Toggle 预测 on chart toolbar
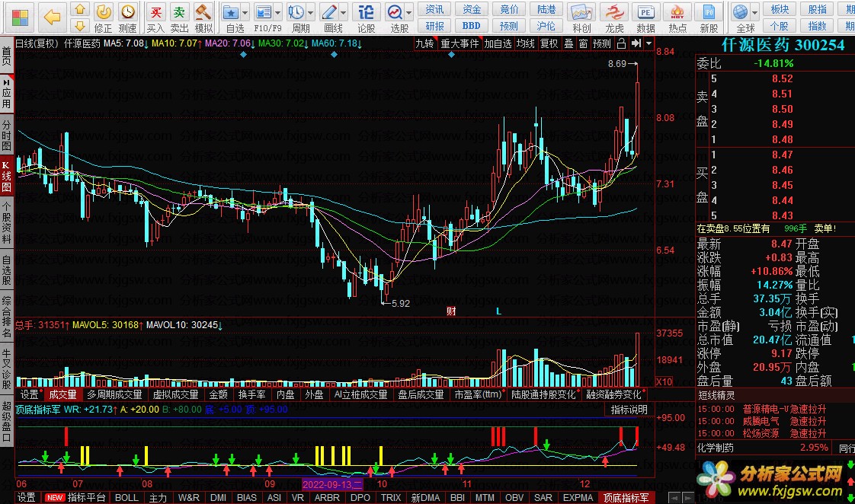 [x=602, y=43]
